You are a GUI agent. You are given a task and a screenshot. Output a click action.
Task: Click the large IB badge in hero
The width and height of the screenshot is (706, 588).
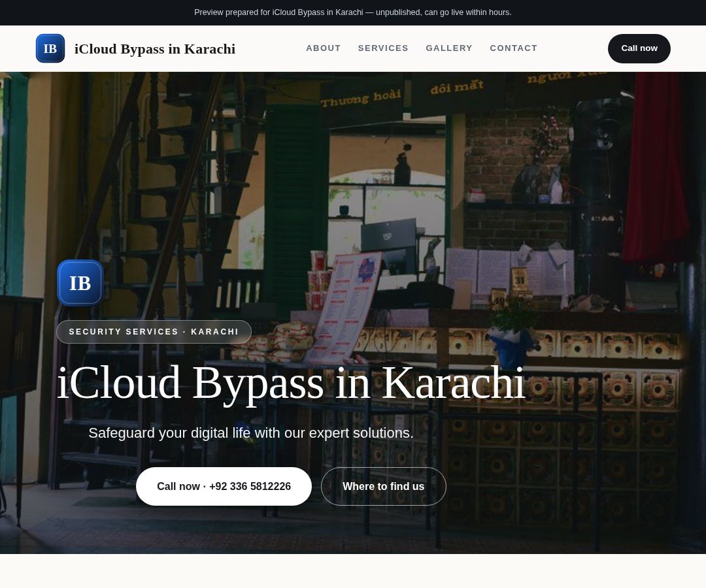80,283
